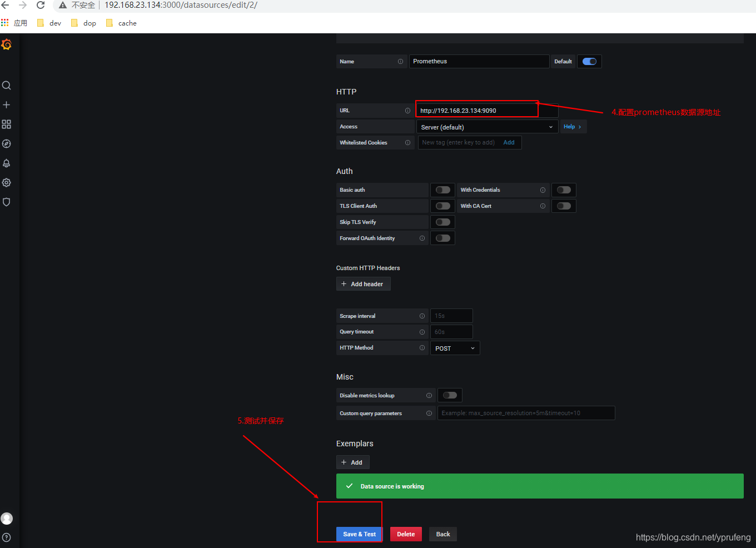Screen dimensions: 756x548
Task: Enable the With Credentials switch
Action: click(564, 190)
